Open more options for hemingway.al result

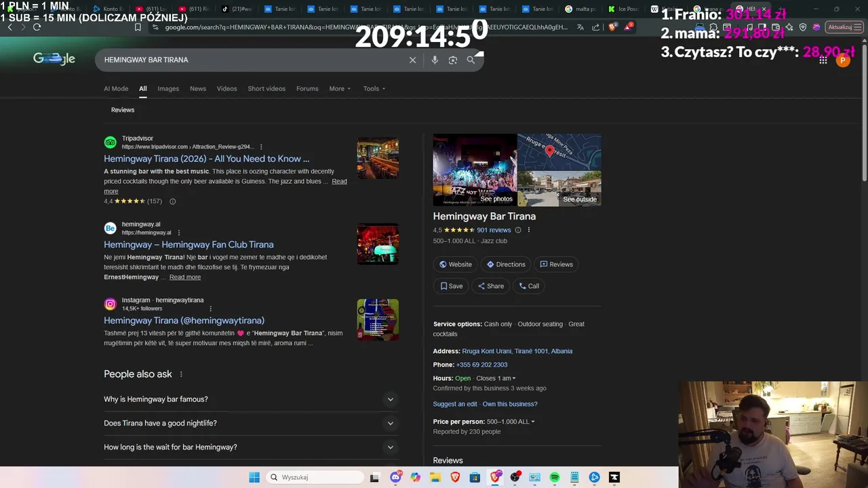click(x=179, y=232)
